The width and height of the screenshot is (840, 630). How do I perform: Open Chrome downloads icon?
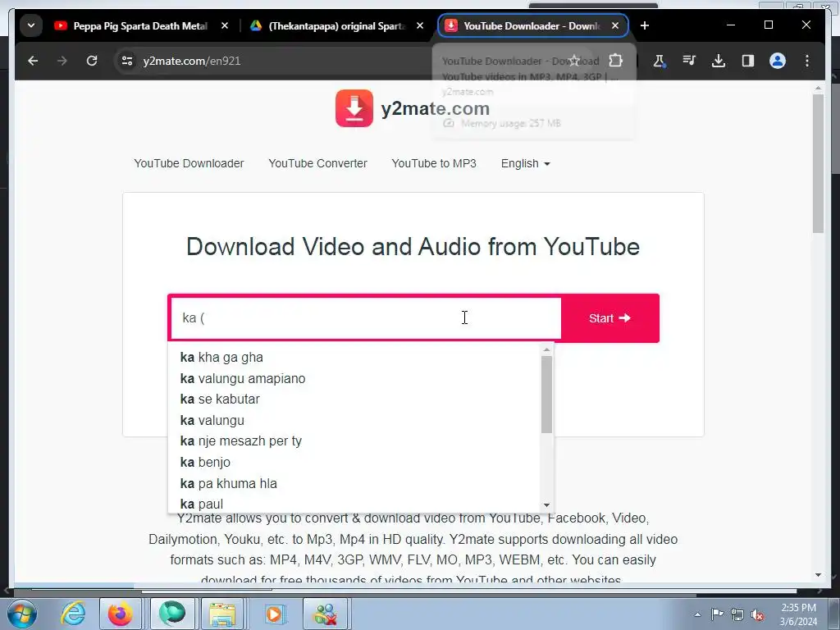[719, 61]
